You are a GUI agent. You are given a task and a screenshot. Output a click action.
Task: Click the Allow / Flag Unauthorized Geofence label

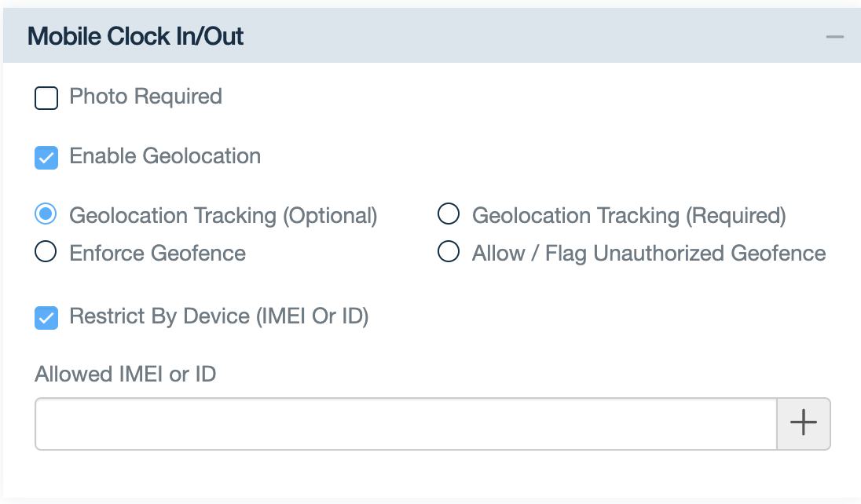(x=648, y=254)
